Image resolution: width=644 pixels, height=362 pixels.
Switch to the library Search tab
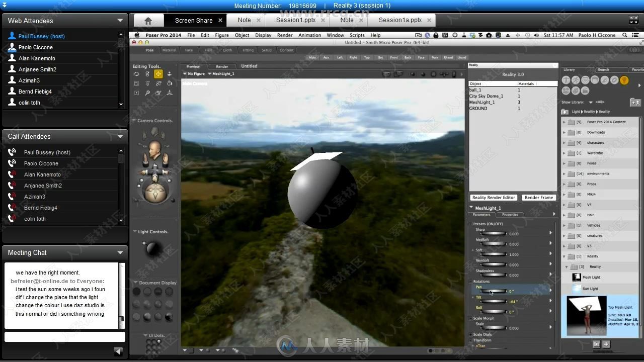tap(603, 70)
